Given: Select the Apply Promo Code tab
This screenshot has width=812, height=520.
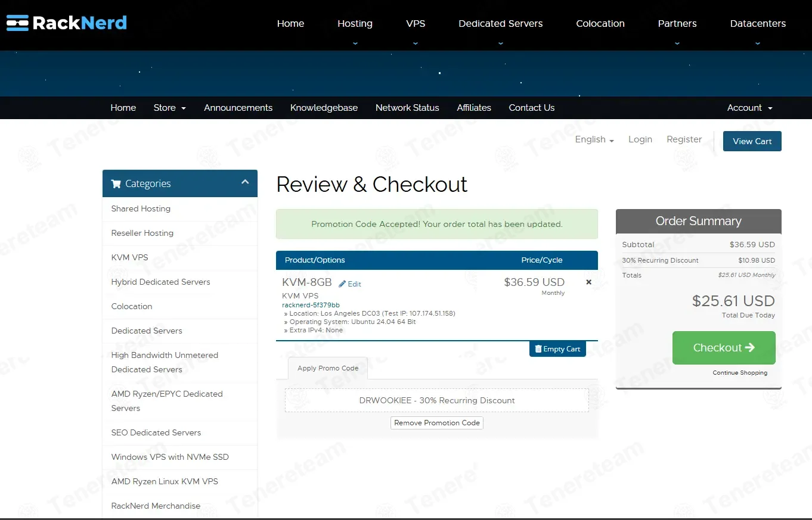Looking at the screenshot, I should coord(328,368).
